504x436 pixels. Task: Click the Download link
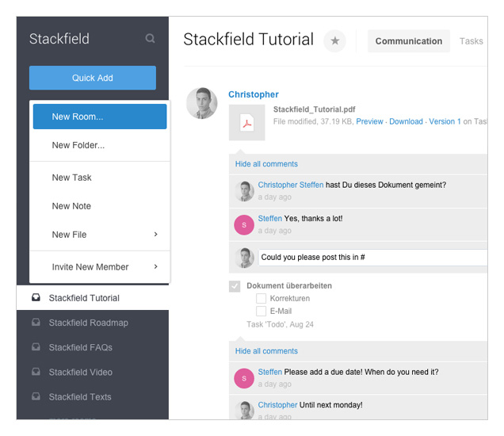tap(406, 121)
